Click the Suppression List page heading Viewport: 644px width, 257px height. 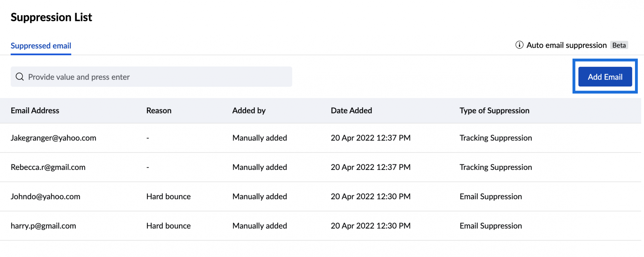click(x=51, y=17)
